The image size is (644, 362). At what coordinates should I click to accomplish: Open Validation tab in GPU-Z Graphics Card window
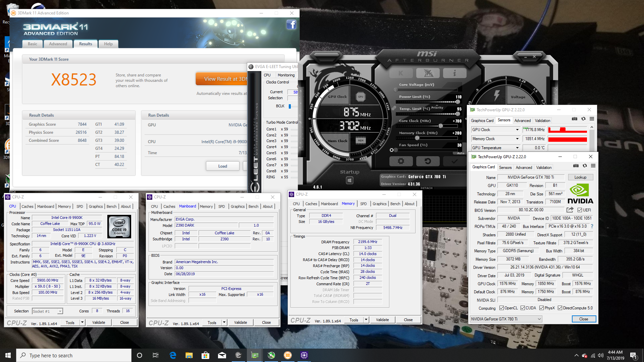tap(544, 168)
